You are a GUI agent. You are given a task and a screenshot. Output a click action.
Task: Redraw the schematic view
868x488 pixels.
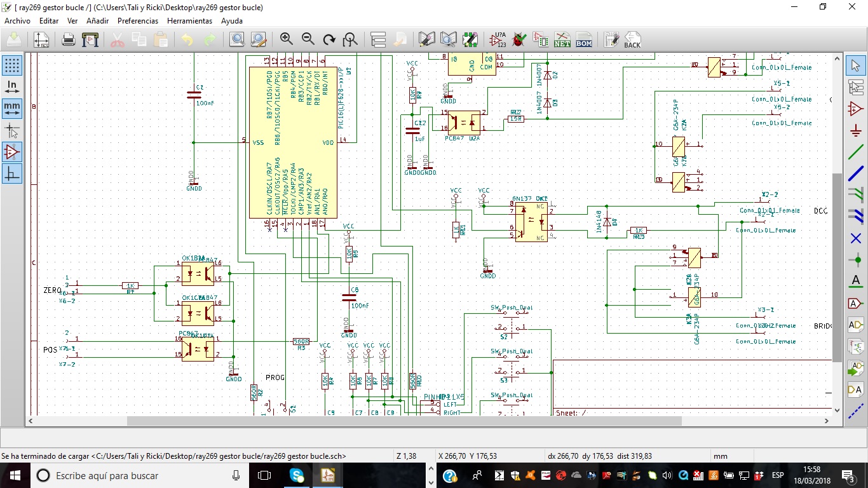(329, 39)
